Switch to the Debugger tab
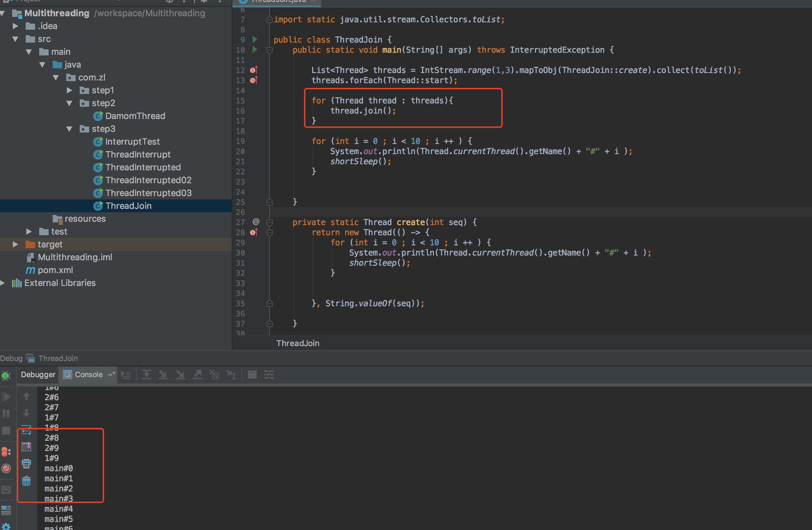 (38, 375)
